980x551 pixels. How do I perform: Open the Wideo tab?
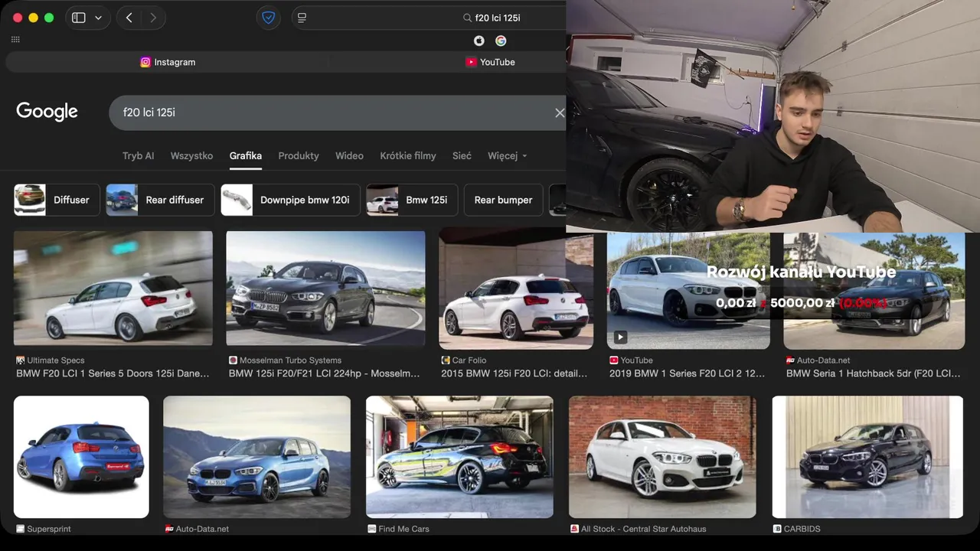(349, 155)
